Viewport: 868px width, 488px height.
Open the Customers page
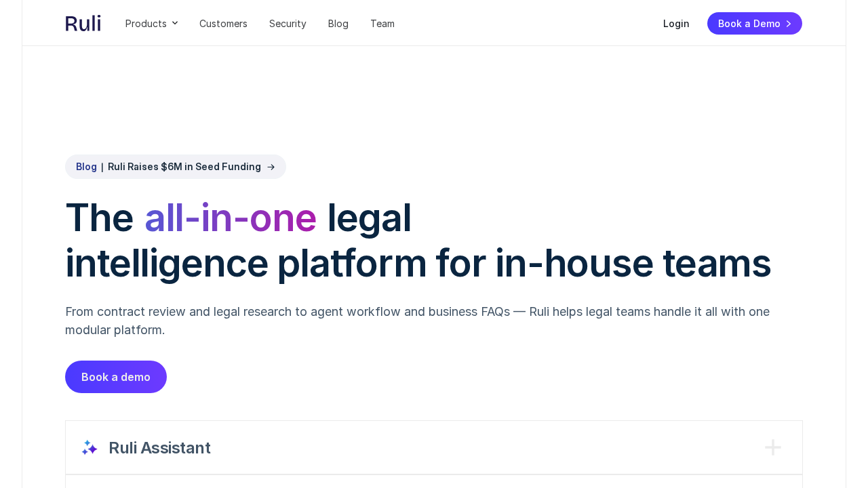223,22
